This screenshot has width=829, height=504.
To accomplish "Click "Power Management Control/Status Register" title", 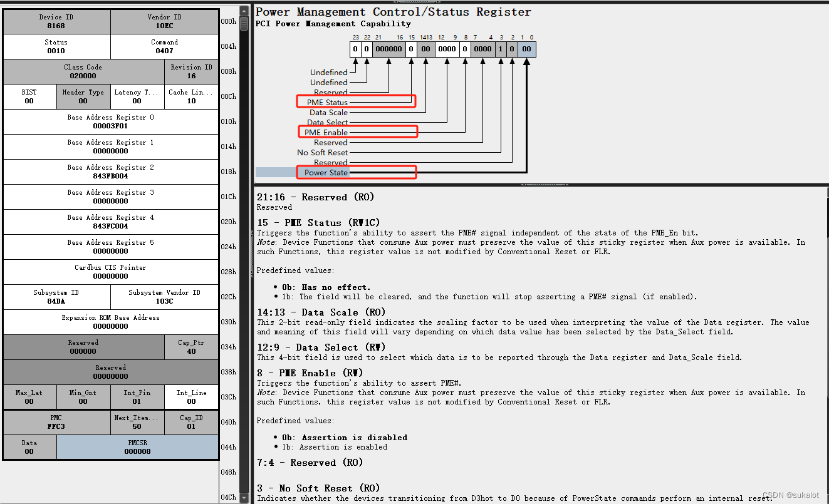I will tap(394, 12).
